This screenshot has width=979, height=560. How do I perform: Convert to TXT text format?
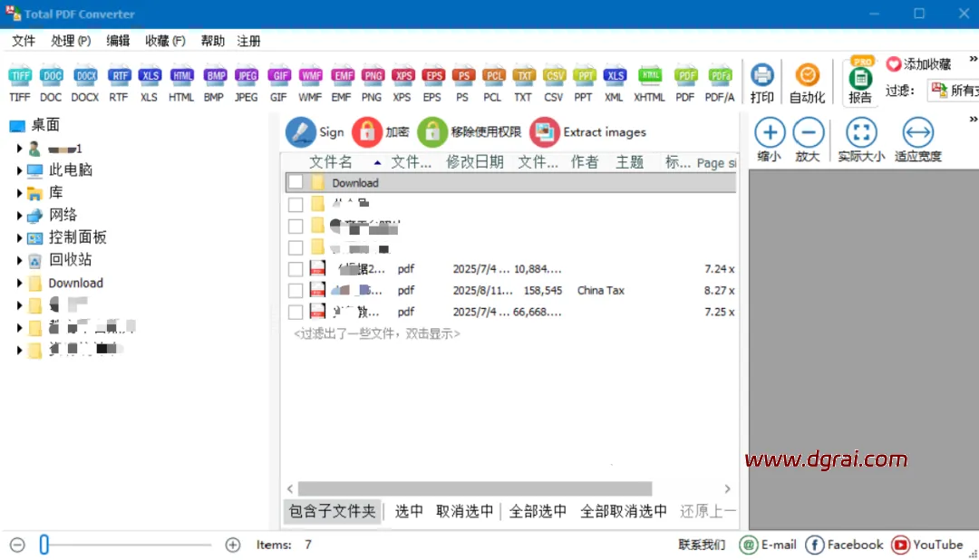[523, 83]
